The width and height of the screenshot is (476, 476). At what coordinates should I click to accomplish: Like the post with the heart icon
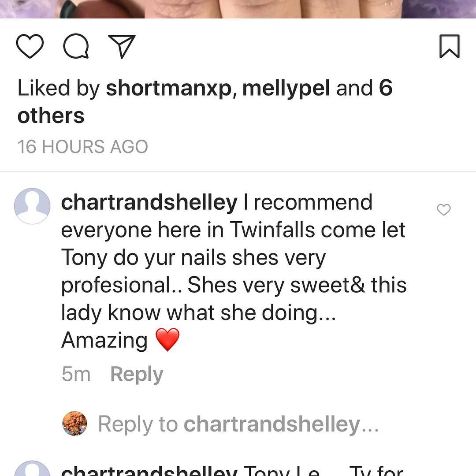click(30, 46)
